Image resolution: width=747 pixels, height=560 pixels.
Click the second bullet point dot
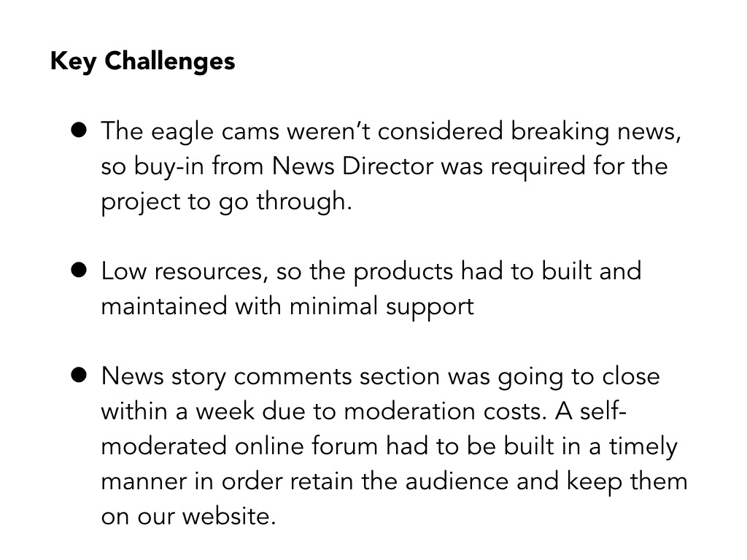point(79,271)
